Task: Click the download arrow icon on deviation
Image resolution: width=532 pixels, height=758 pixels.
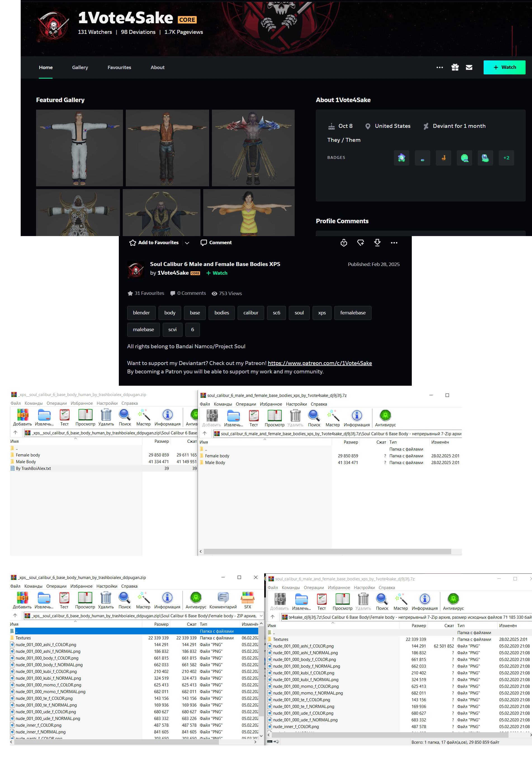Action: click(x=377, y=243)
